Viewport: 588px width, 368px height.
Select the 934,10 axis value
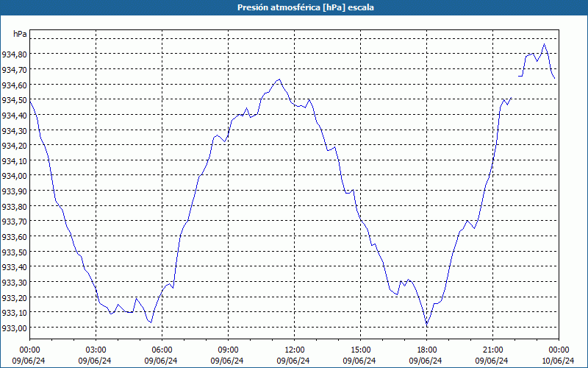point(14,160)
